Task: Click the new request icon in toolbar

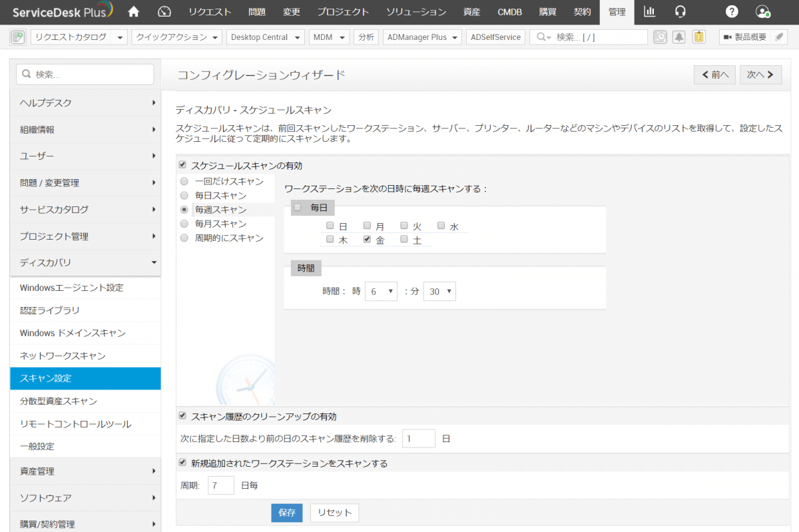Action: pyautogui.click(x=18, y=37)
